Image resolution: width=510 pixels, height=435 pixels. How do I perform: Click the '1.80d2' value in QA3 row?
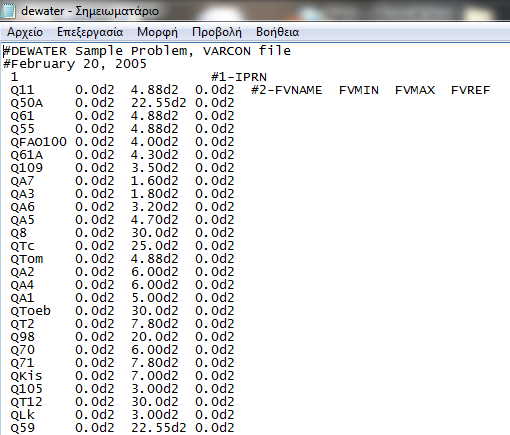point(155,194)
